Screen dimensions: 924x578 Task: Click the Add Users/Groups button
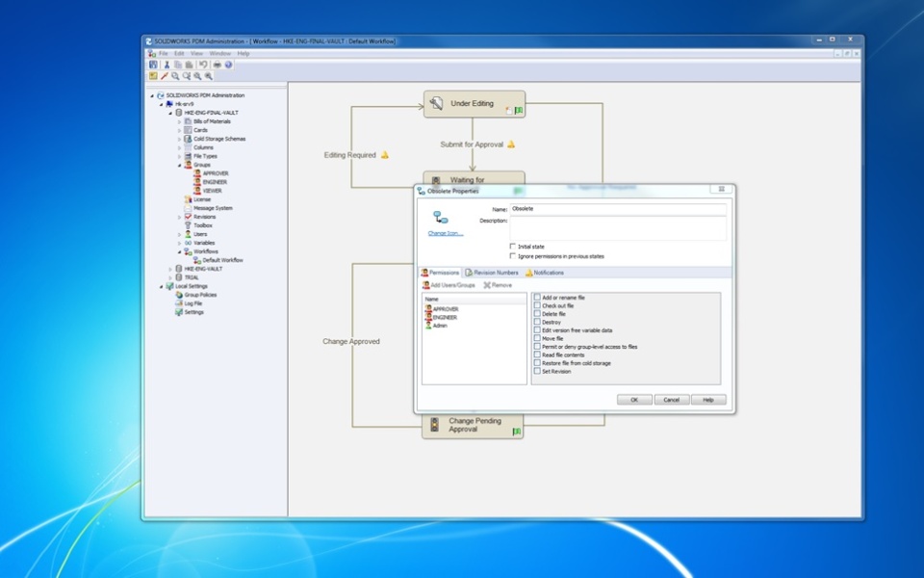[449, 285]
